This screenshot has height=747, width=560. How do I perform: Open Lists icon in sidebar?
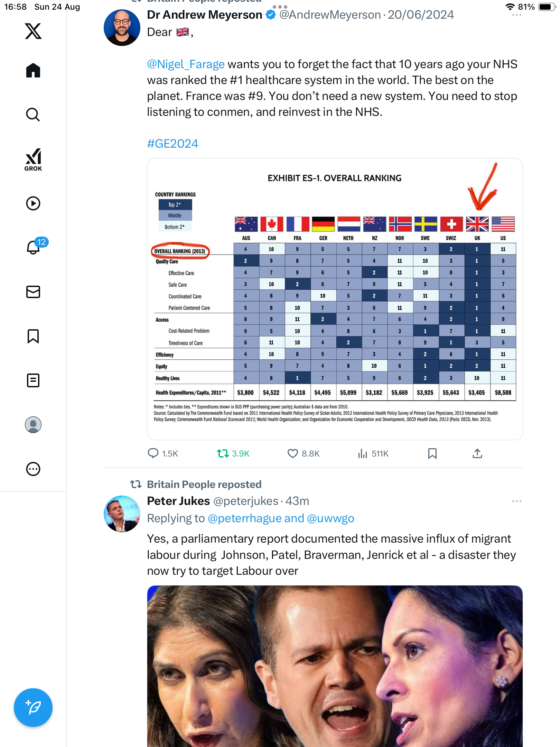(33, 380)
